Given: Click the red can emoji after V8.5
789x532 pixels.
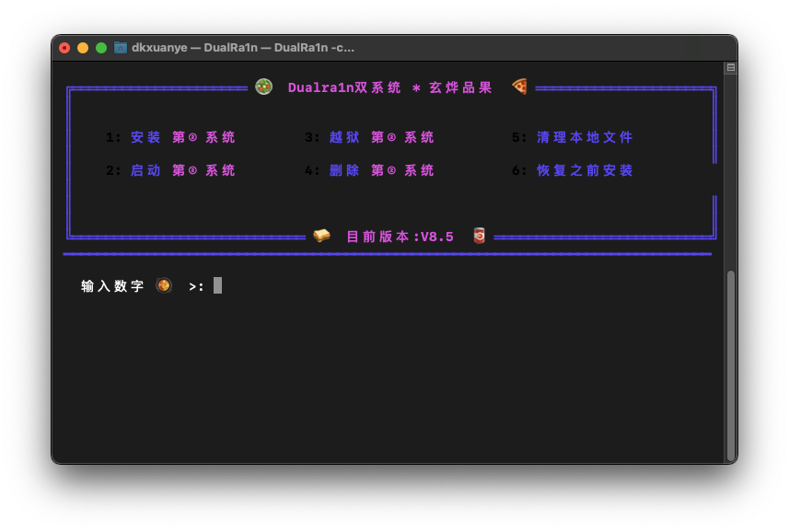Looking at the screenshot, I should [x=479, y=236].
